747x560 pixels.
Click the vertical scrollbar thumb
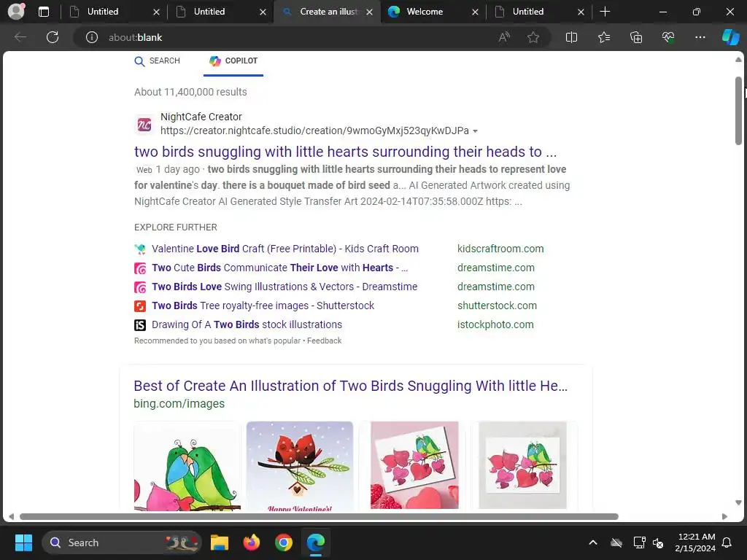(x=738, y=111)
